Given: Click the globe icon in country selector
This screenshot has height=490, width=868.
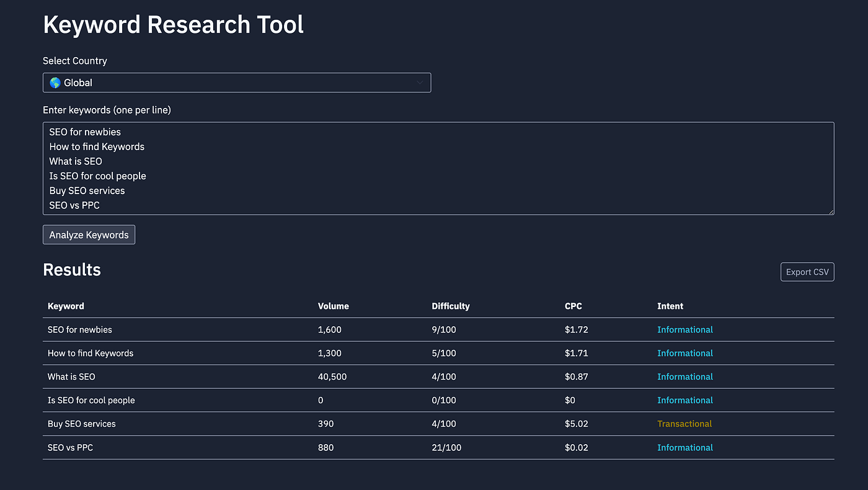Looking at the screenshot, I should (55, 82).
